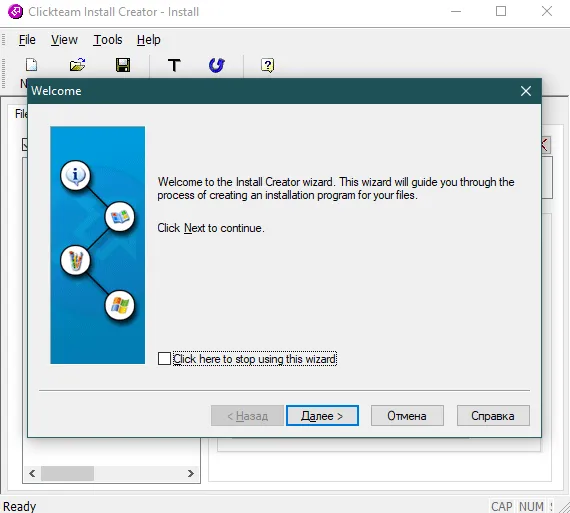Image resolution: width=570 pixels, height=513 pixels.
Task: Click the horizontal scrollbar thumb
Action: 67,473
